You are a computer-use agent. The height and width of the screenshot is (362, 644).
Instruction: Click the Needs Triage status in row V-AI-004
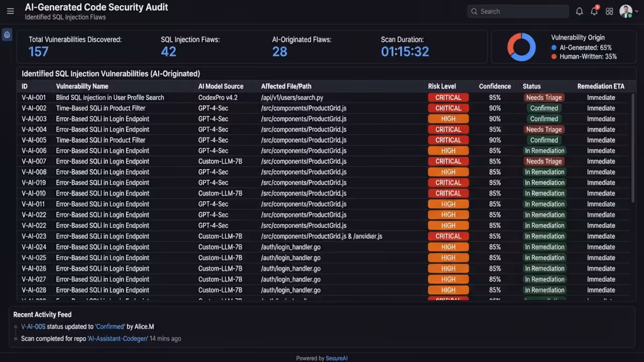coord(544,130)
